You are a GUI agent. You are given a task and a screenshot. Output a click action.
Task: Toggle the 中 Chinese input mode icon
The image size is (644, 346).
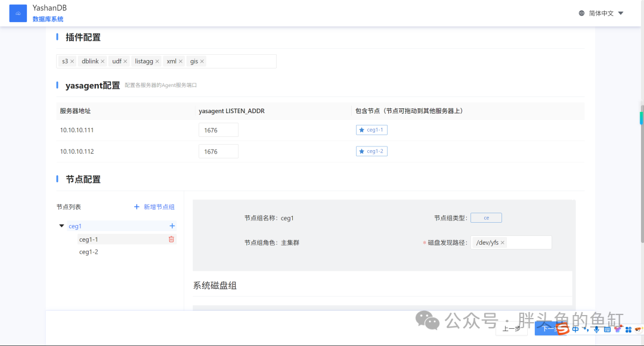point(575,329)
